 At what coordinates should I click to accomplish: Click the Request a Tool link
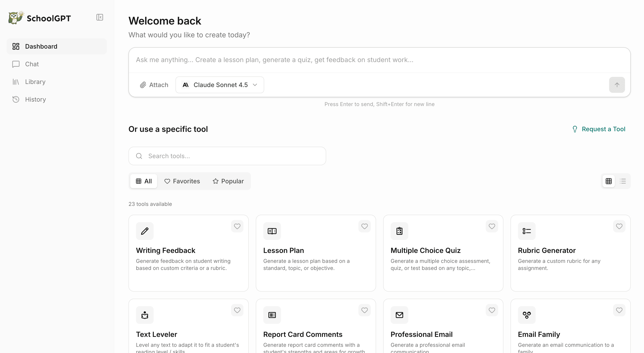tap(603, 129)
